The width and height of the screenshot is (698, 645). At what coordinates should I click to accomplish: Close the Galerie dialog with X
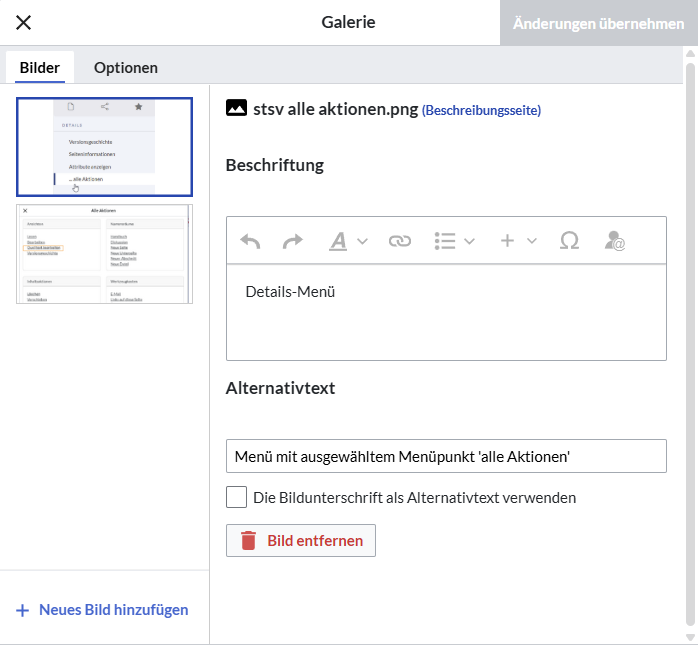(23, 22)
